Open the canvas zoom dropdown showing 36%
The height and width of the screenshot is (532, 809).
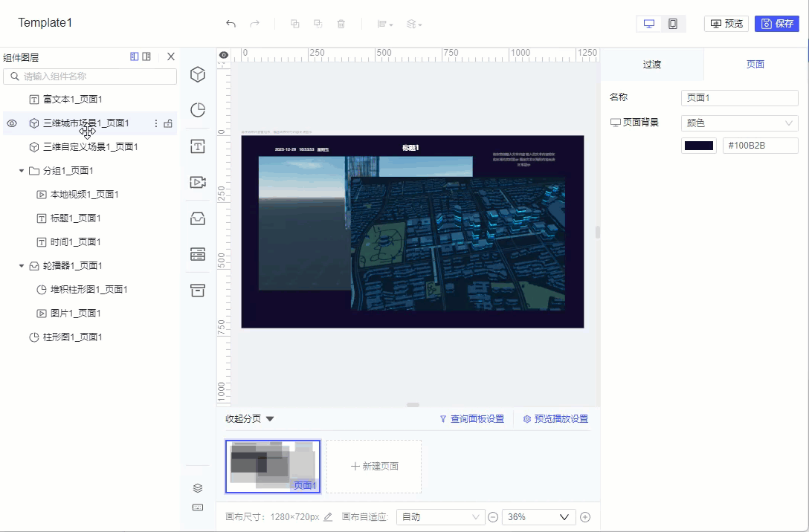[538, 516]
